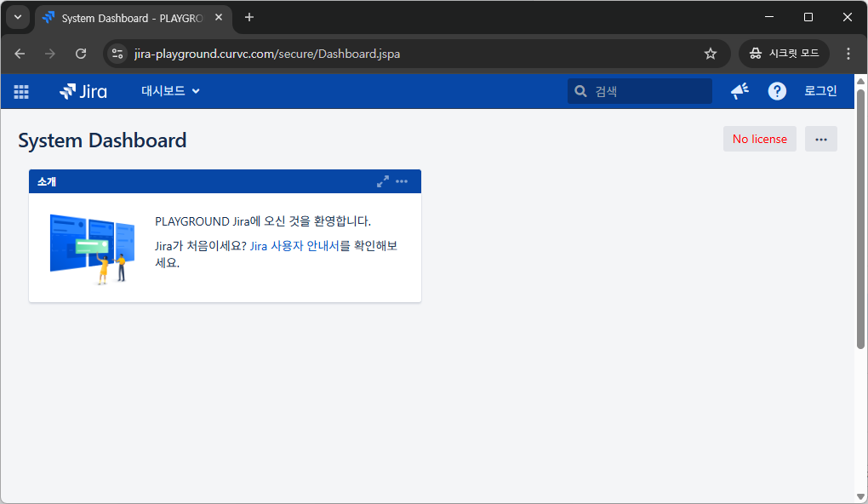Focus the Jira 검색 field
Viewport: 868px width, 504px height.
point(640,91)
